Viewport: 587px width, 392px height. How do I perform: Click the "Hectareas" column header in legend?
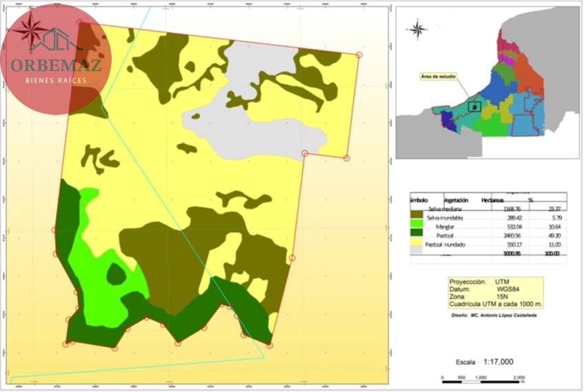click(493, 199)
